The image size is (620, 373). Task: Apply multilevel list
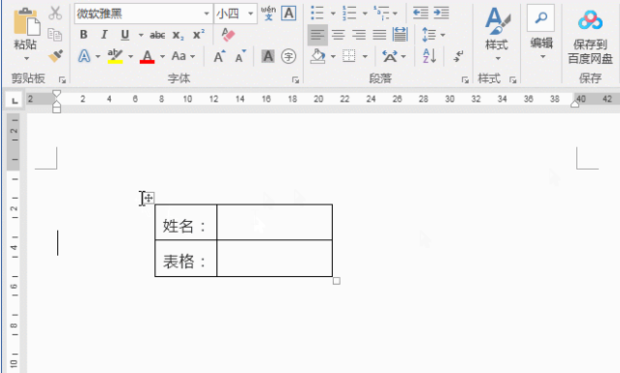[381, 13]
